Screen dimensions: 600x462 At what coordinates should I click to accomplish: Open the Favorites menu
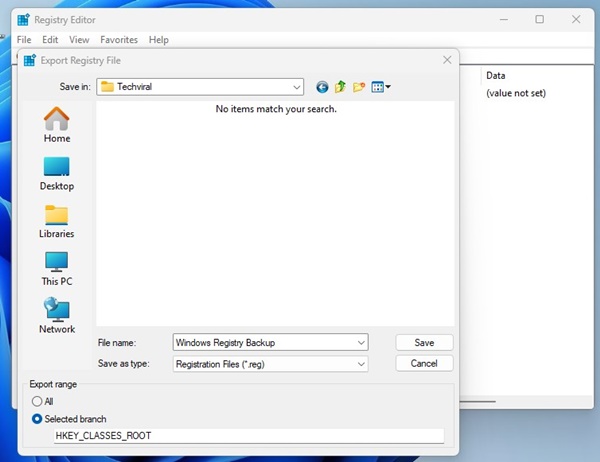pyautogui.click(x=119, y=40)
